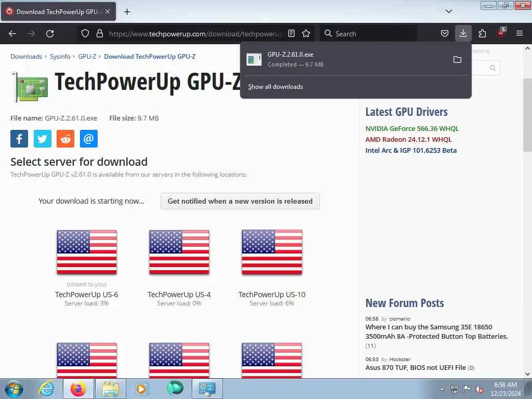Image resolution: width=532 pixels, height=399 pixels.
Task: Click Download TechPowerUp GPU-Z breadcrumb
Action: click(150, 57)
